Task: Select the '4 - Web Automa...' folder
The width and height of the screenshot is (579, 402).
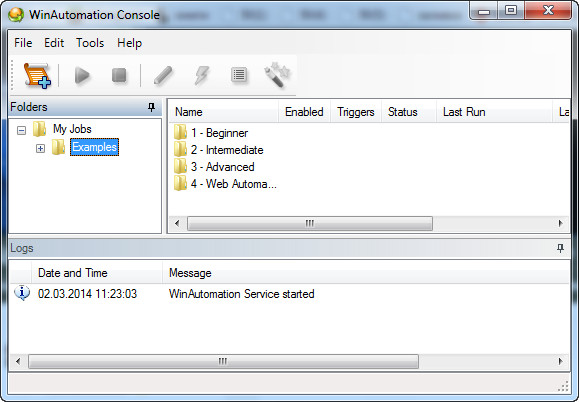Action: point(234,184)
